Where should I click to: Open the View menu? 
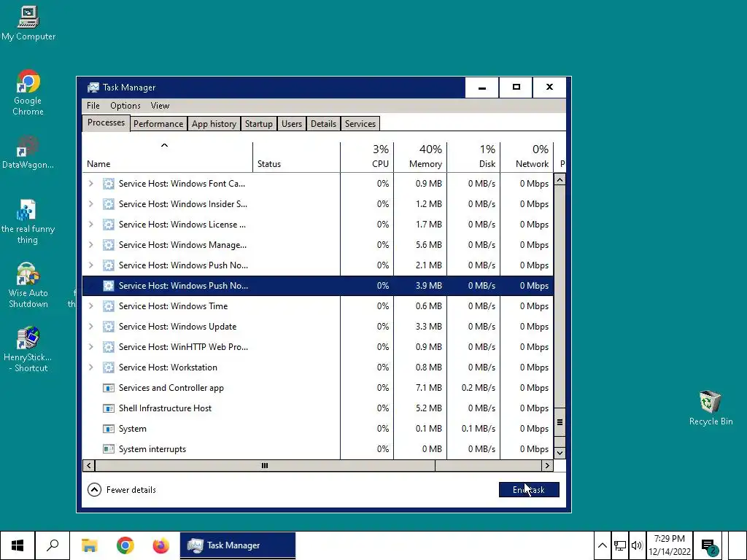160,106
